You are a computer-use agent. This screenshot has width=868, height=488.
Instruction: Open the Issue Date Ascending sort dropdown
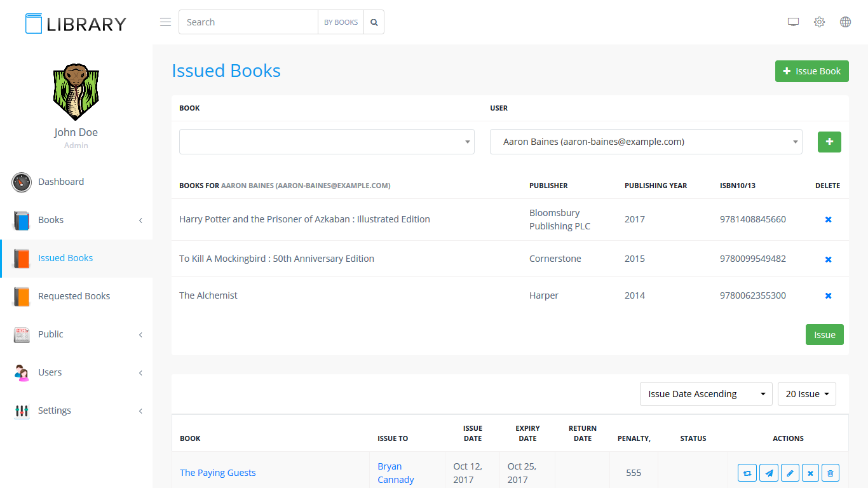(x=705, y=394)
